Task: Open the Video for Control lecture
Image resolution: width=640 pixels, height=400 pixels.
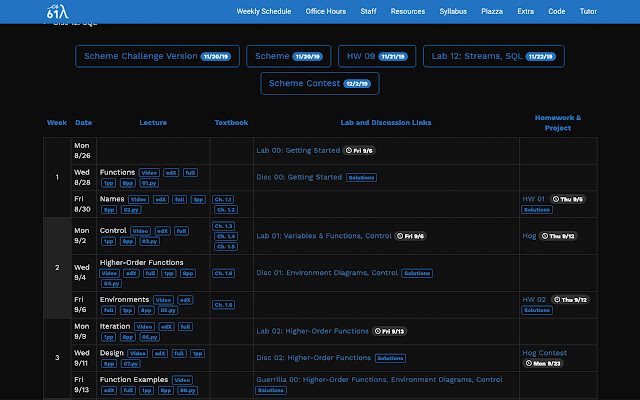Action: coord(140,231)
